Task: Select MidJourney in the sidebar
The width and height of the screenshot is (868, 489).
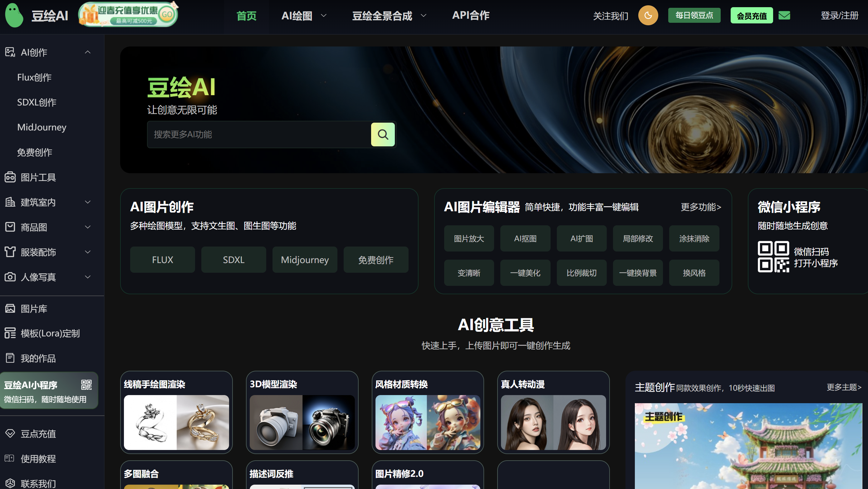Action: click(42, 127)
